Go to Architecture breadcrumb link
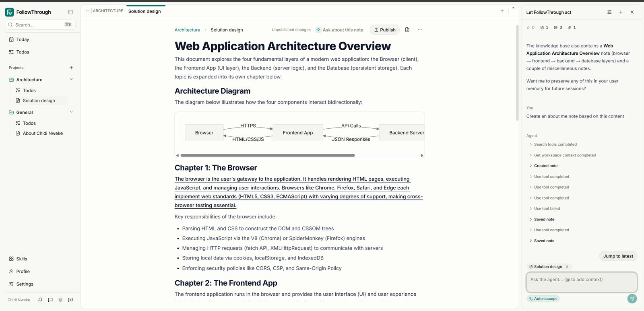Image resolution: width=644 pixels, height=311 pixels. (x=187, y=30)
